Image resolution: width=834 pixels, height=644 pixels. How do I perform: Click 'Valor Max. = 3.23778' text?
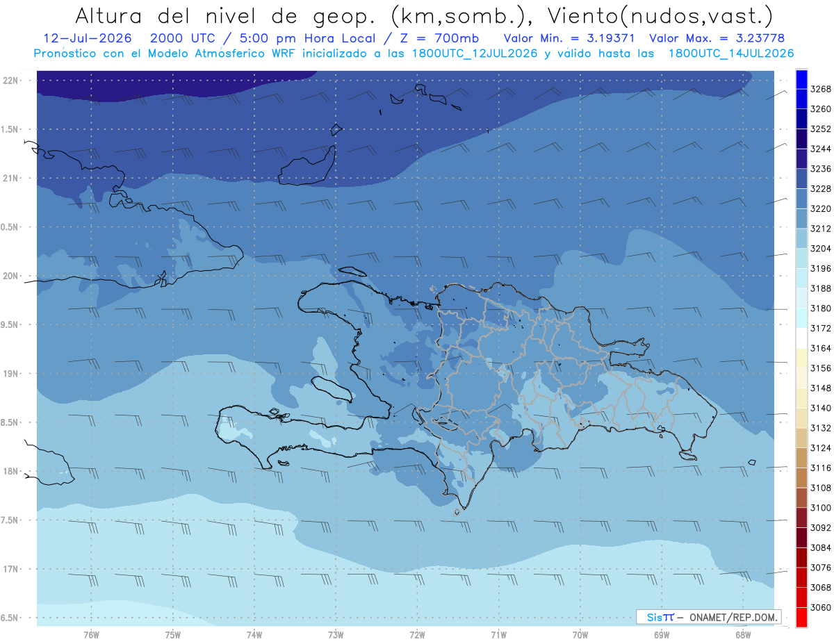click(717, 39)
